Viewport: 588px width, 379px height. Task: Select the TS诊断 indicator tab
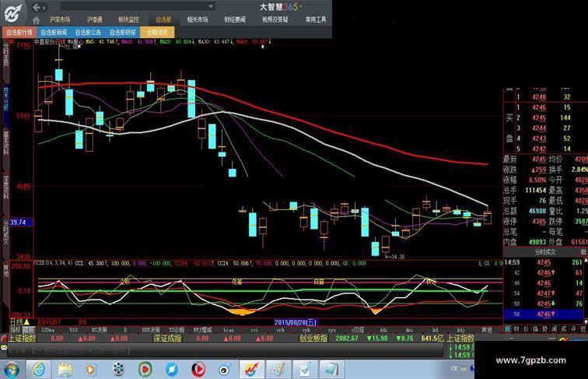click(177, 330)
